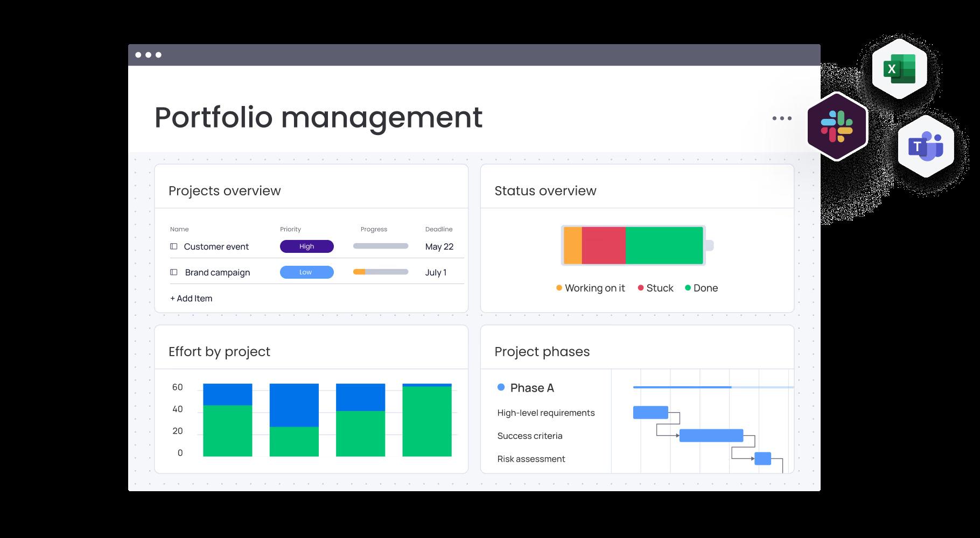Select the Phase A bullet icon
This screenshot has height=538, width=980.
(502, 387)
